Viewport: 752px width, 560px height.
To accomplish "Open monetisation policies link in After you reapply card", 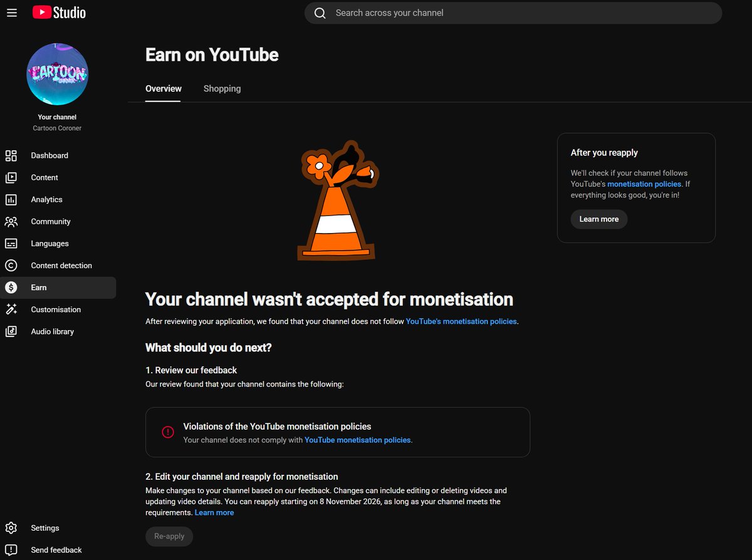I will [x=644, y=184].
